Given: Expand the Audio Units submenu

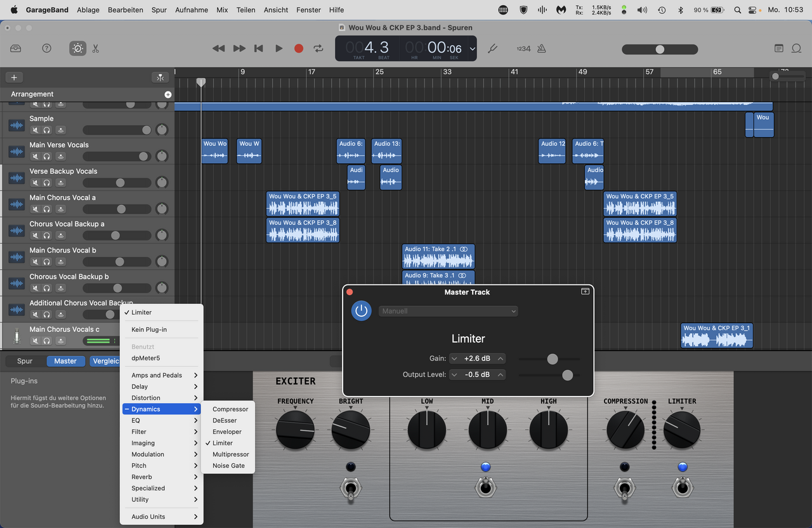Looking at the screenshot, I should click(x=162, y=517).
